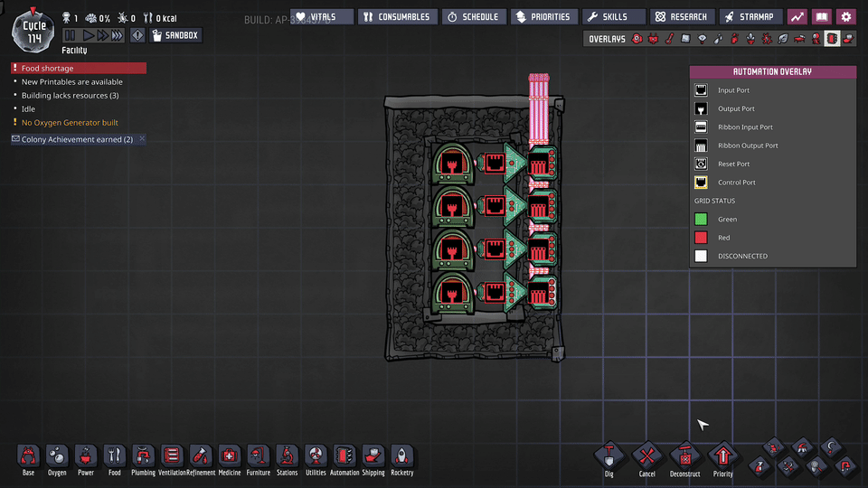The width and height of the screenshot is (868, 488).
Task: Turn off the active Automation overlay
Action: (x=832, y=39)
